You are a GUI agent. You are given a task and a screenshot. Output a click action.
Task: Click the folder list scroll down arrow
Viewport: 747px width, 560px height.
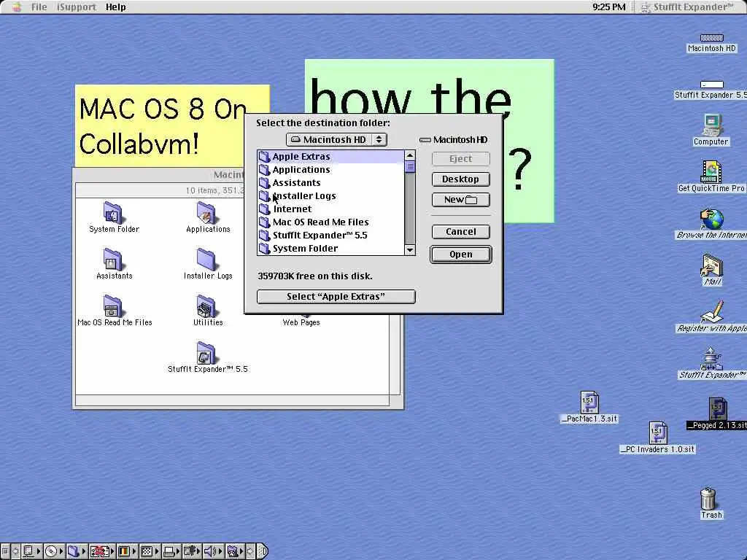pos(410,250)
